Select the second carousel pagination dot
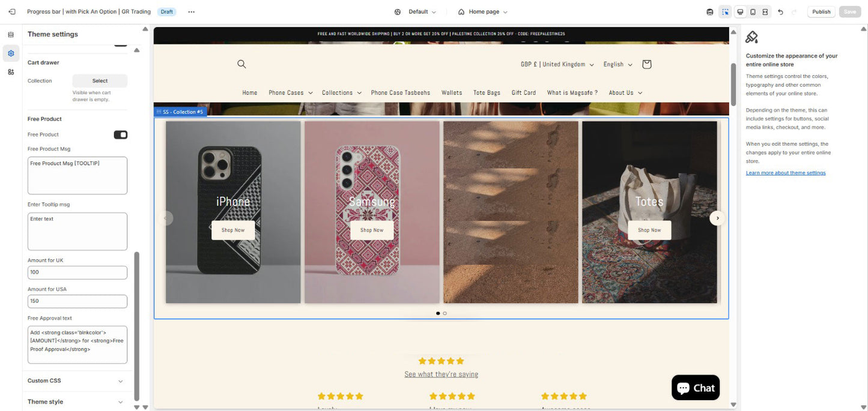The width and height of the screenshot is (868, 411). pyautogui.click(x=445, y=313)
